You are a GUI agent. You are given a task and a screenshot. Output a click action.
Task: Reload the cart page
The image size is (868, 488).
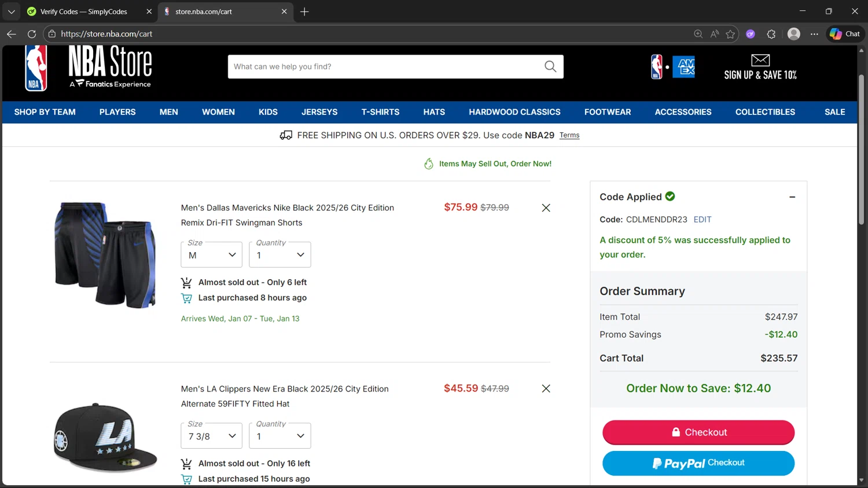pyautogui.click(x=32, y=34)
